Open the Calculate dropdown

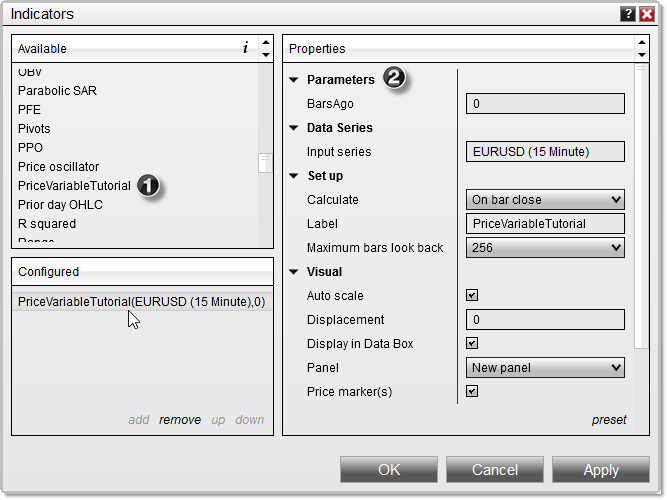tap(545, 200)
